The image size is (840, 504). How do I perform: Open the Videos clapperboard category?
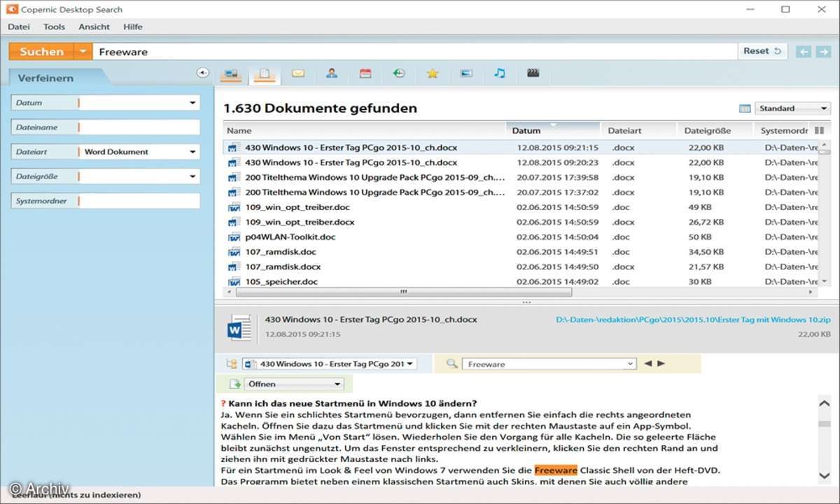point(533,73)
